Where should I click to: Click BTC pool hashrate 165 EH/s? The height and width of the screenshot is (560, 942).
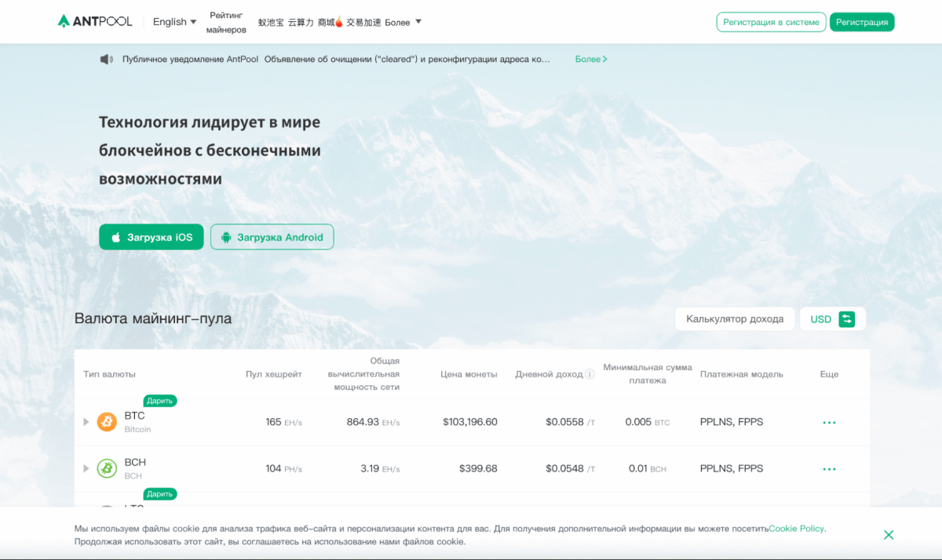[283, 422]
